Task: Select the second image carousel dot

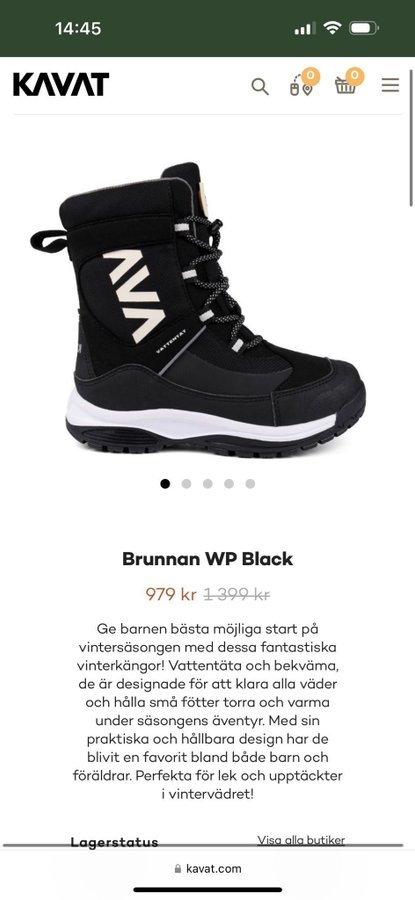Action: [187, 484]
